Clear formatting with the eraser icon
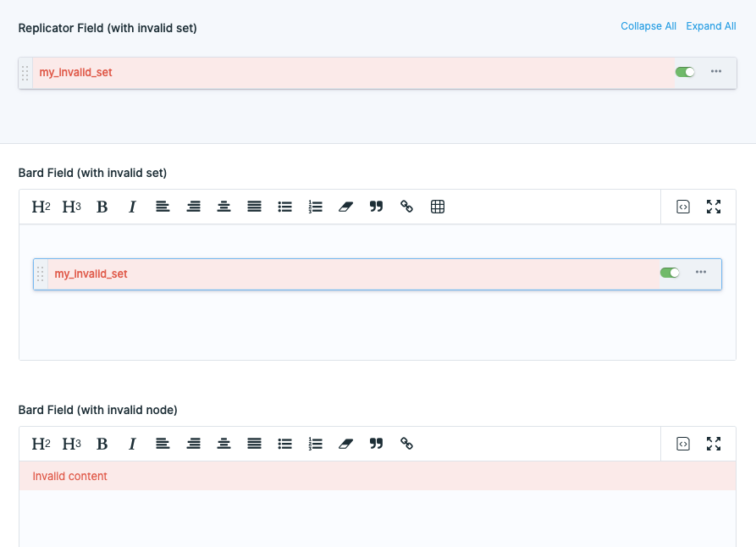 [345, 207]
